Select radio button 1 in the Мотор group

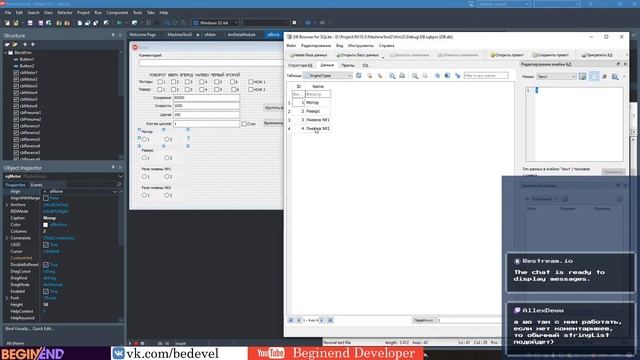144,139
